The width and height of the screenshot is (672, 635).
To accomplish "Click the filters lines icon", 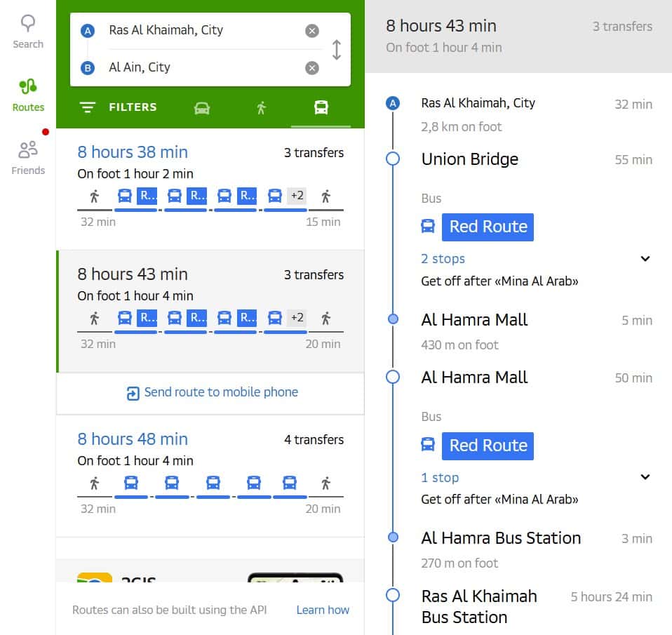I will point(88,107).
